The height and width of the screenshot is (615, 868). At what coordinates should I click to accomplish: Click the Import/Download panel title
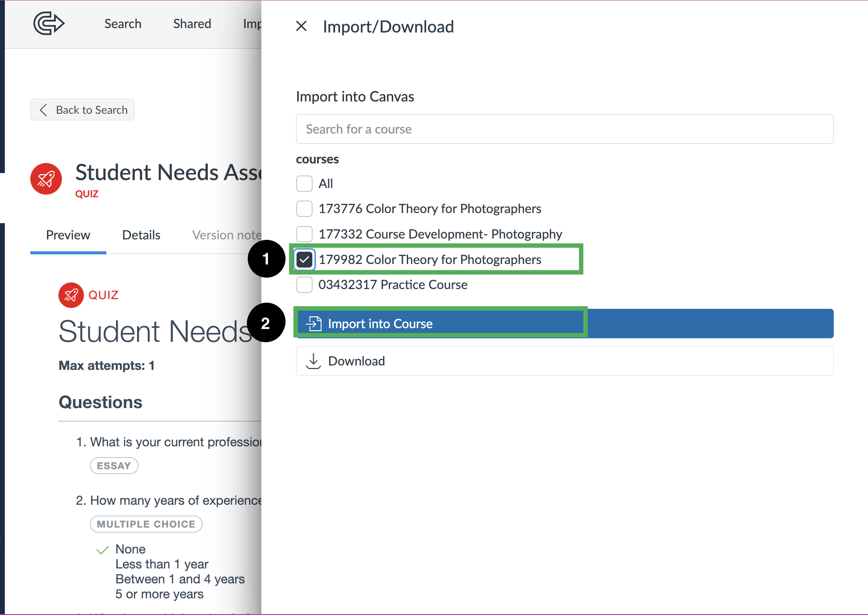coord(388,27)
